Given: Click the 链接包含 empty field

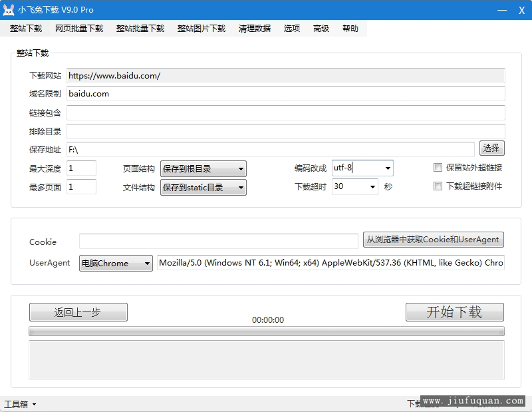Looking at the screenshot, I should click(286, 112).
